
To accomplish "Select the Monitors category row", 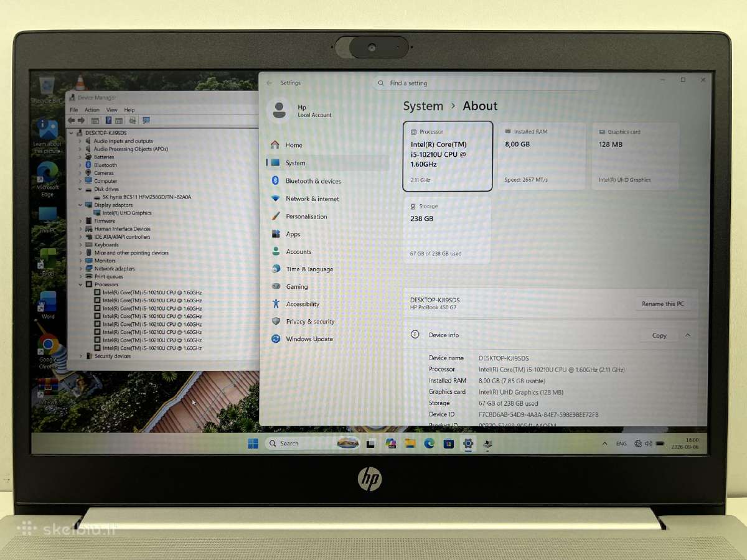I will (x=101, y=261).
